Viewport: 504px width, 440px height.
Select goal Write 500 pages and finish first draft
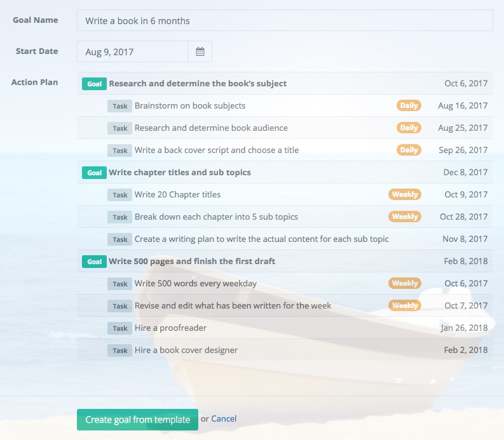click(191, 261)
